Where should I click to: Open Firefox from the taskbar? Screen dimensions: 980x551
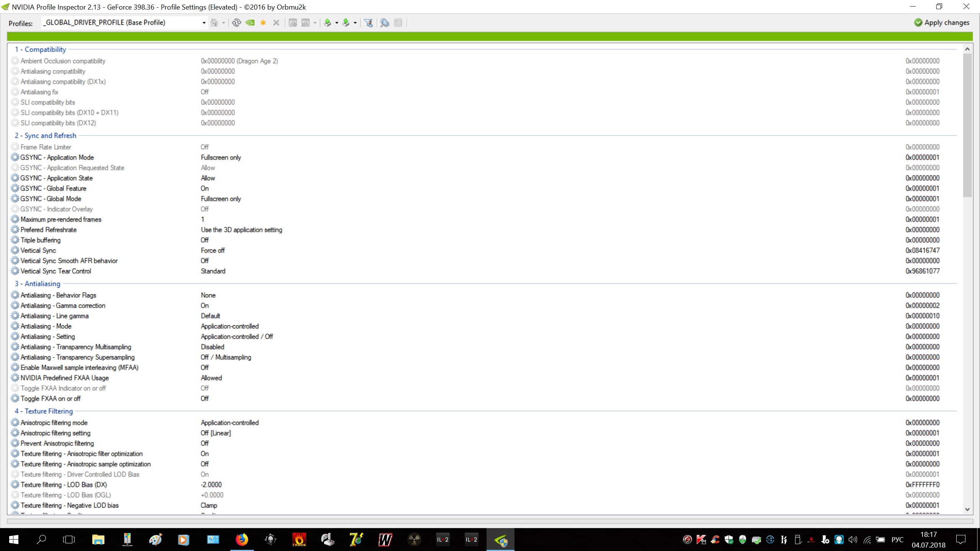point(242,540)
